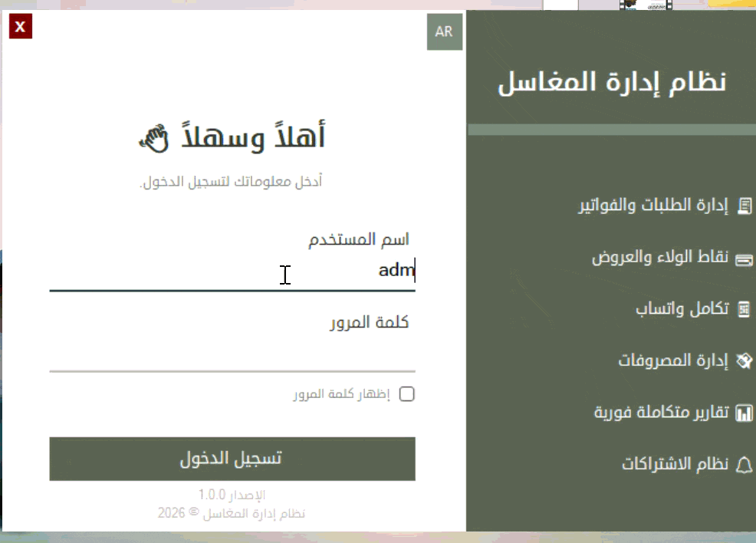
Task: Click the 'تسجيل الدخول' login button
Action: 232,459
